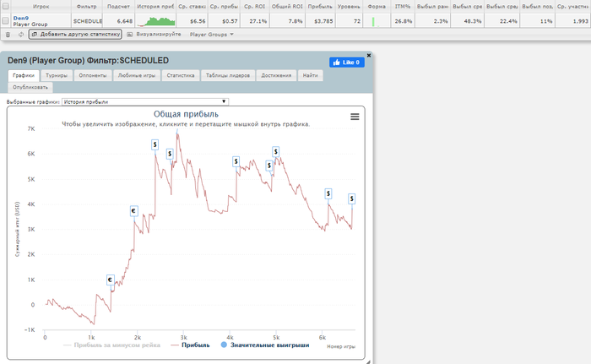The image size is (591, 364).
Task: Tick the checkbox in the table header
Action: 5,6
